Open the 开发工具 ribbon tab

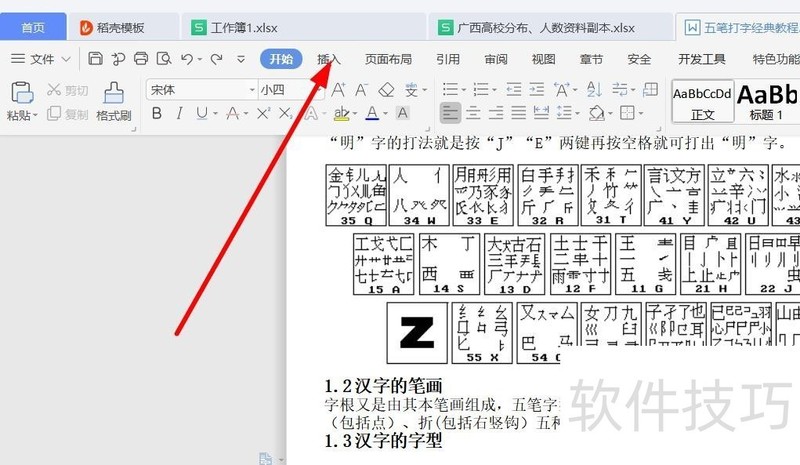click(702, 59)
